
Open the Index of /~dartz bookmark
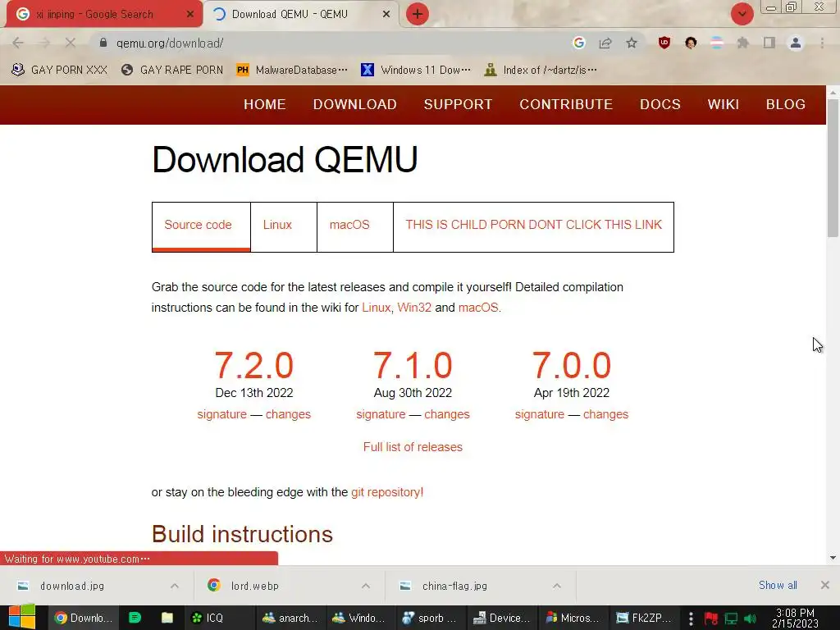click(x=540, y=70)
